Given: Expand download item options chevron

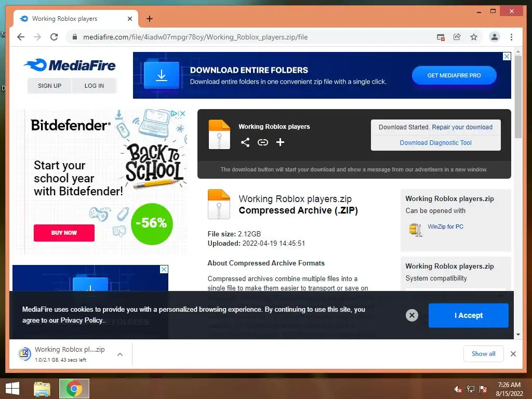Looking at the screenshot, I should coord(120,354).
